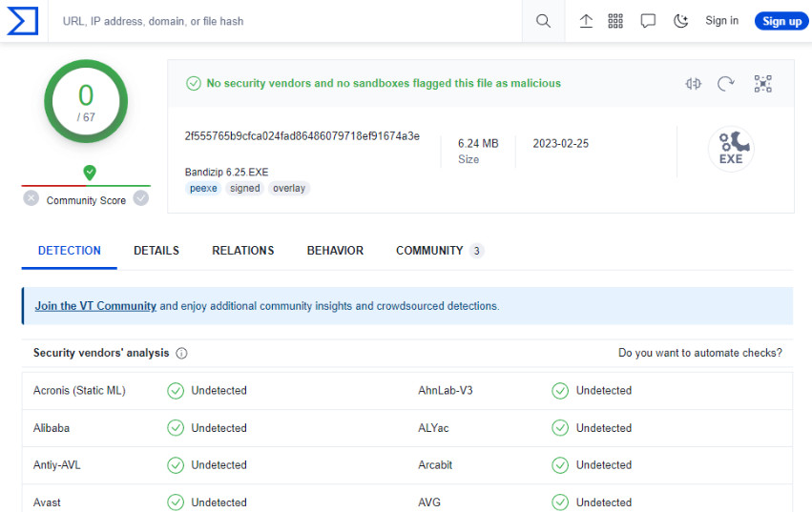The image size is (812, 512).
Task: Click Avast Undetected check icon
Action: click(x=176, y=502)
